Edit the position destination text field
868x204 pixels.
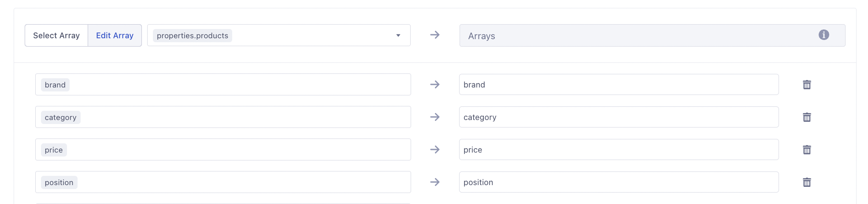coord(619,182)
